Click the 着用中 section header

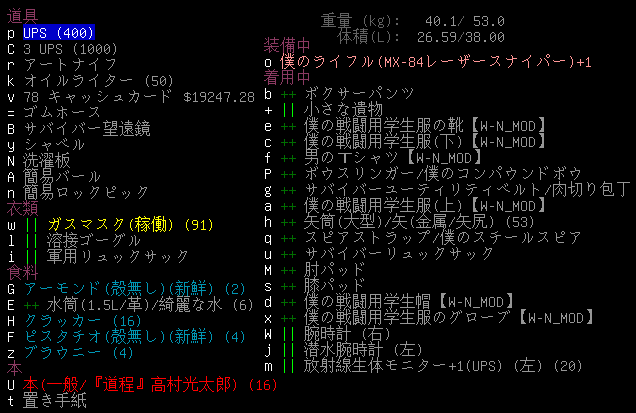(287, 77)
